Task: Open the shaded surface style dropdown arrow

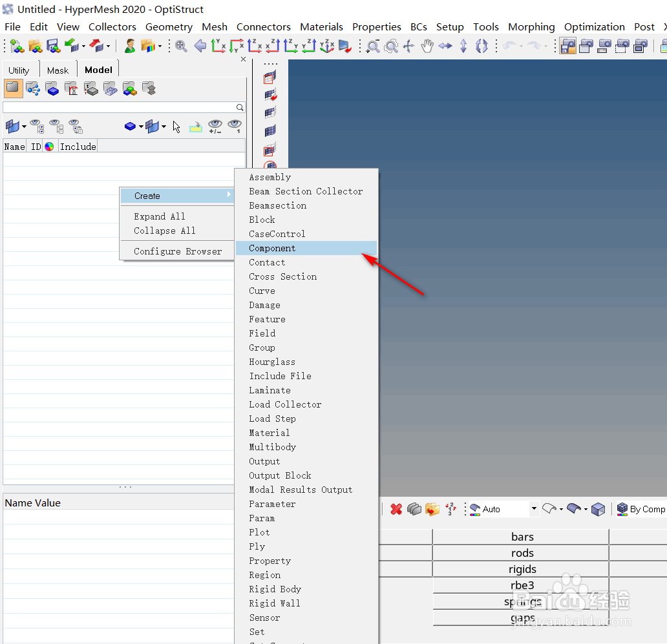Action: tap(586, 509)
